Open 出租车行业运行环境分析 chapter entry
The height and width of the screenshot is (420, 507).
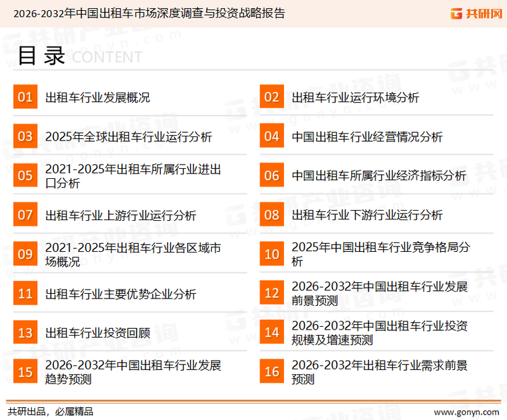click(x=355, y=97)
